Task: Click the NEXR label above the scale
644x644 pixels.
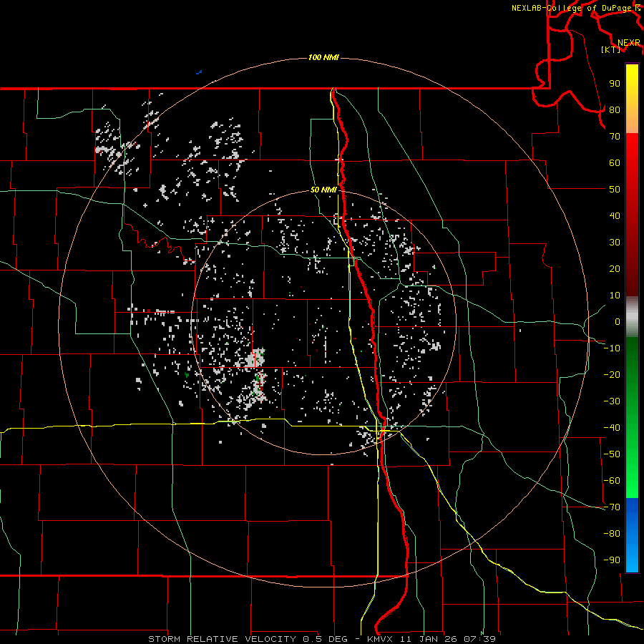Action: (628, 43)
